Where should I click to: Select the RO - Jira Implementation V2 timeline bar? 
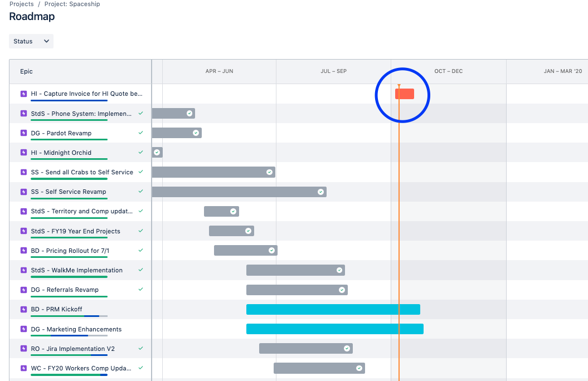(x=306, y=348)
